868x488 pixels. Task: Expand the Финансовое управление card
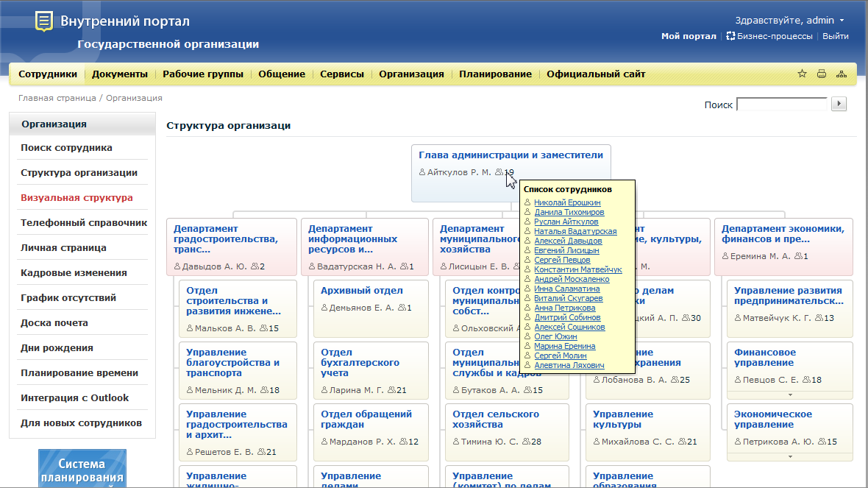point(790,394)
